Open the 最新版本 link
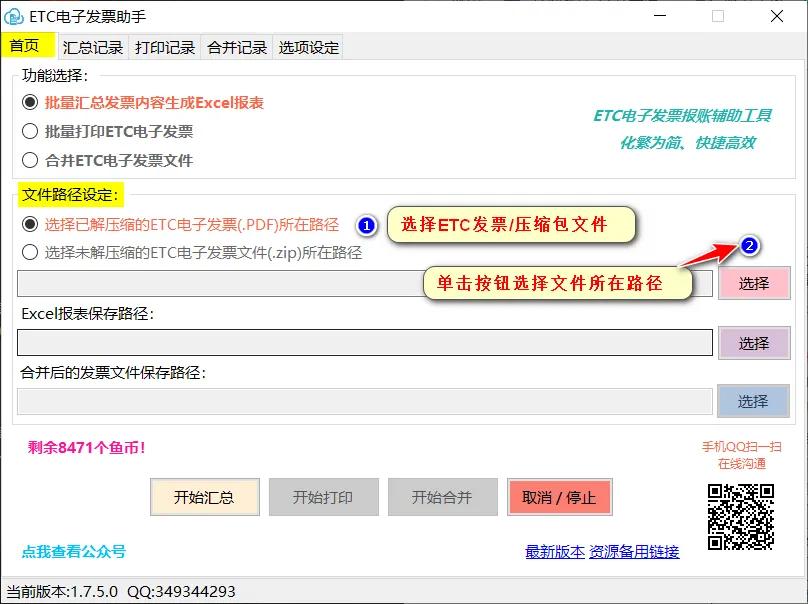808x604 pixels. pos(555,552)
